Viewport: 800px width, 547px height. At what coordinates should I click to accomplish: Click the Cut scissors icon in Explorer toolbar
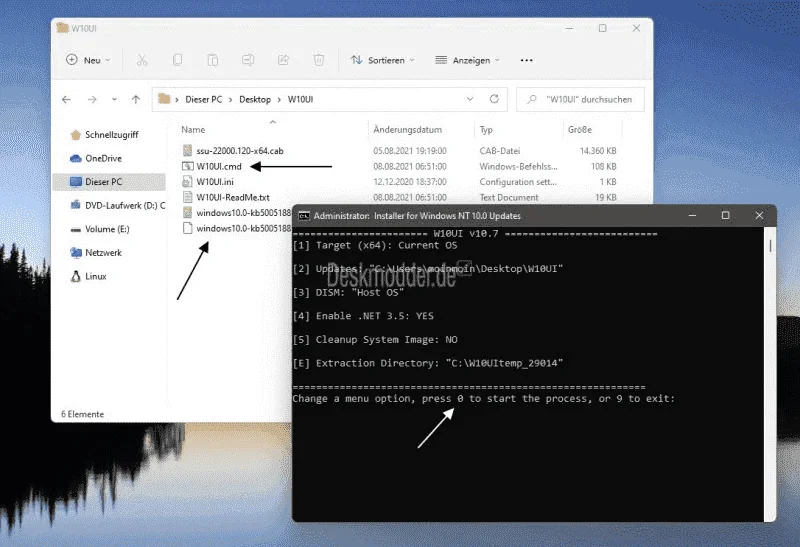coord(141,60)
